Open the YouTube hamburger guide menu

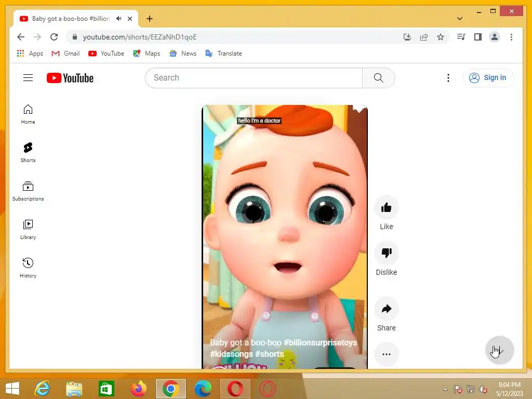point(28,78)
